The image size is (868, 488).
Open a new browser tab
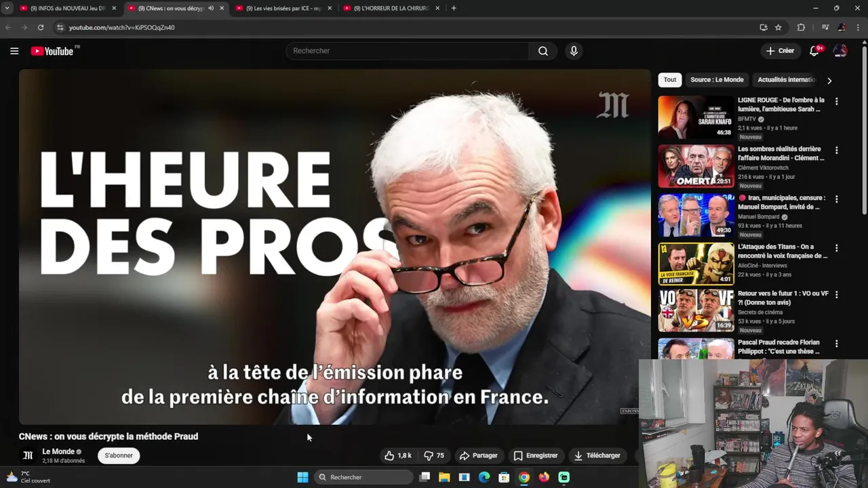click(454, 8)
